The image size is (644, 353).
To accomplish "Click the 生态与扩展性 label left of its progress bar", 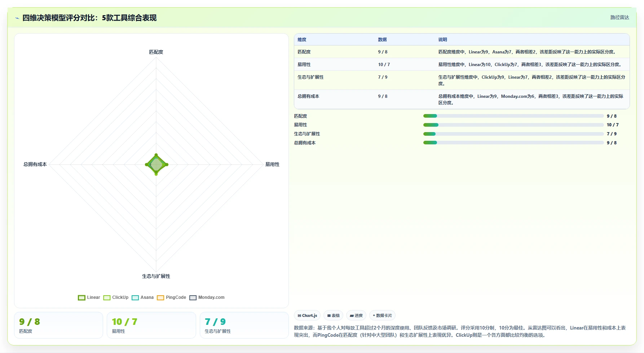I will [x=307, y=134].
